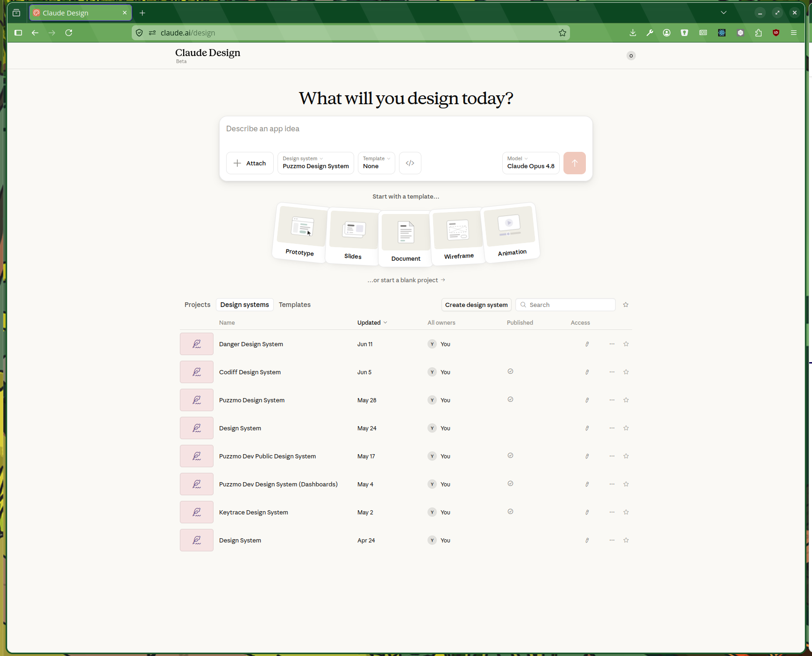Choose the Wireframe template card
The width and height of the screenshot is (812, 656).
click(458, 236)
